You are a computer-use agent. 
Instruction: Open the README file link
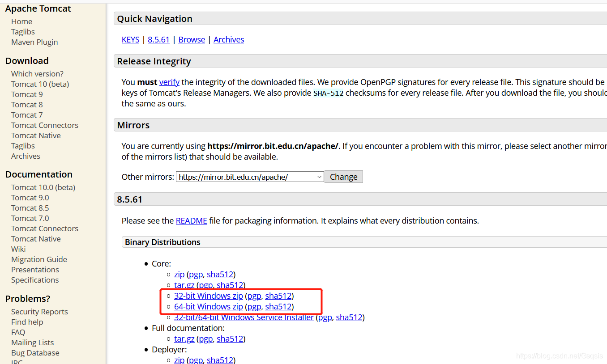[x=191, y=220]
